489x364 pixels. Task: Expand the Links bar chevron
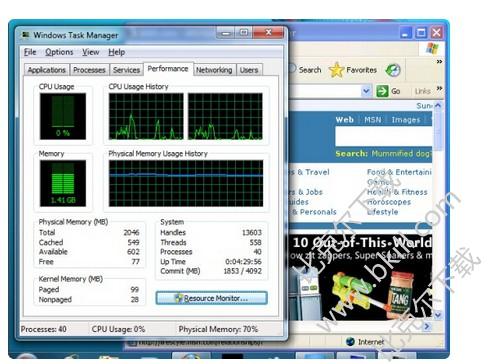[x=439, y=88]
